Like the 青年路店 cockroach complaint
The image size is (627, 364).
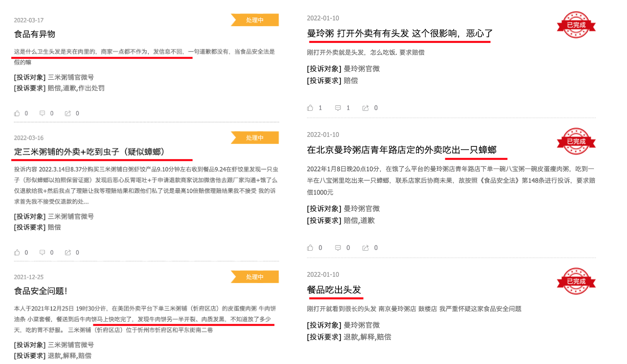coord(310,248)
